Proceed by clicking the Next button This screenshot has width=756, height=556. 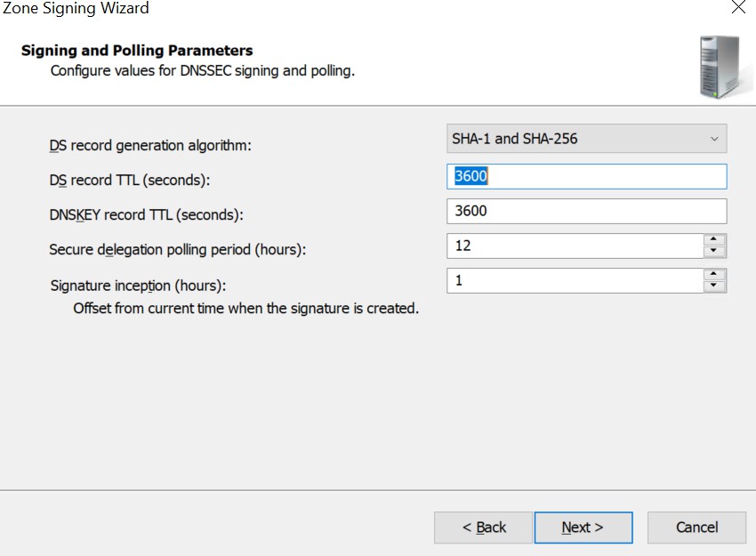(x=583, y=528)
